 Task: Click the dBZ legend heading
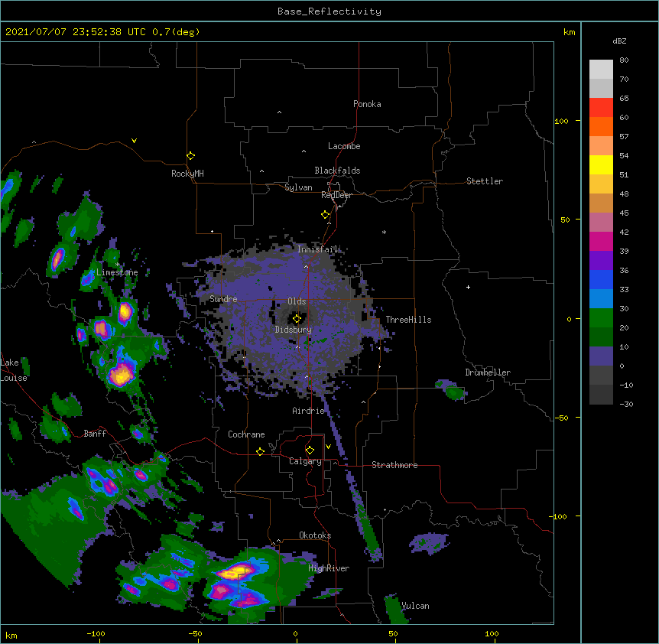(619, 41)
